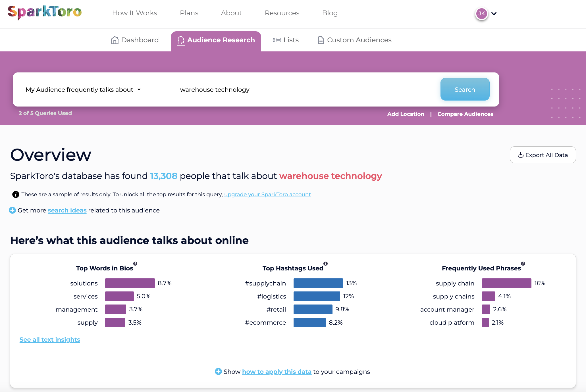This screenshot has width=586, height=392.
Task: Click the SparkToro logo
Action: click(x=45, y=12)
